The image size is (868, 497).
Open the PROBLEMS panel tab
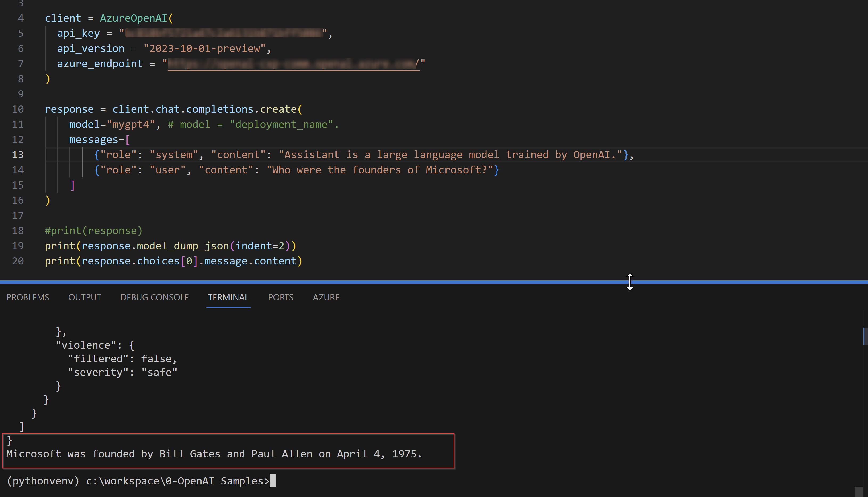(x=28, y=297)
